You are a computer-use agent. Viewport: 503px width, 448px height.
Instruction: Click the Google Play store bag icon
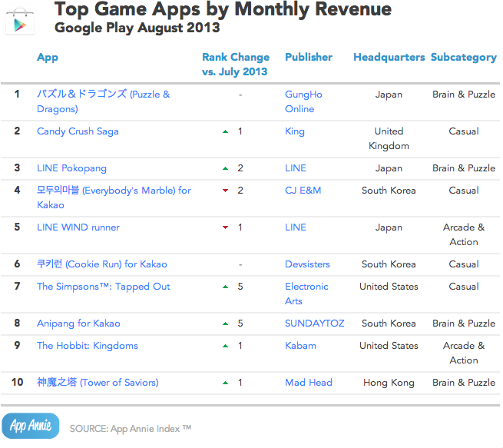point(20,21)
